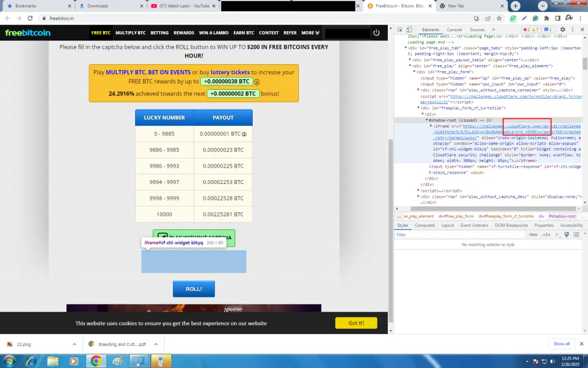Expand the play_without_captcha_desc div node

[418, 197]
